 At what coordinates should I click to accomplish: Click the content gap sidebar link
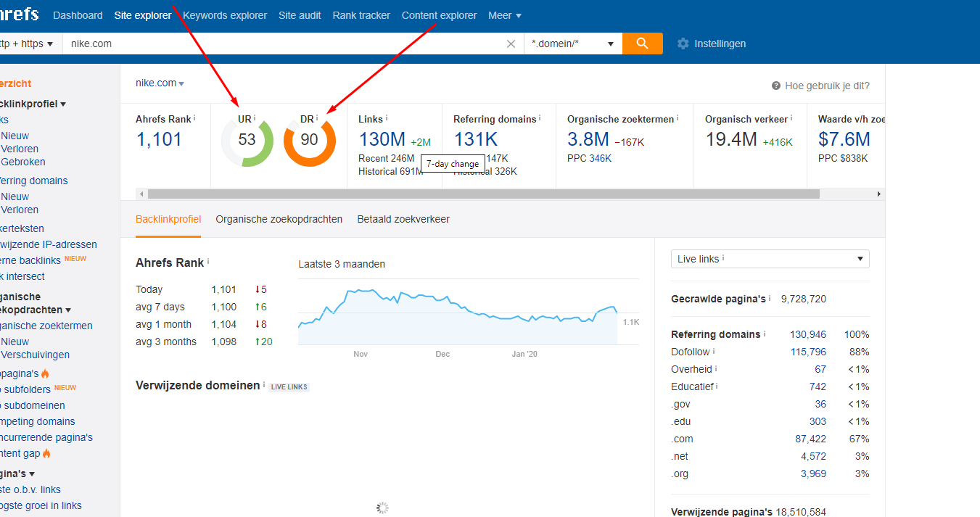coord(20,453)
